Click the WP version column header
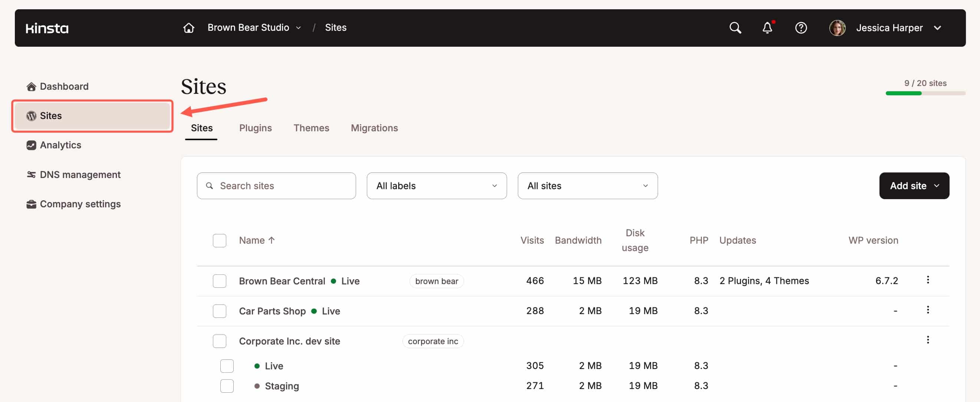Viewport: 980px width, 402px height. tap(873, 240)
